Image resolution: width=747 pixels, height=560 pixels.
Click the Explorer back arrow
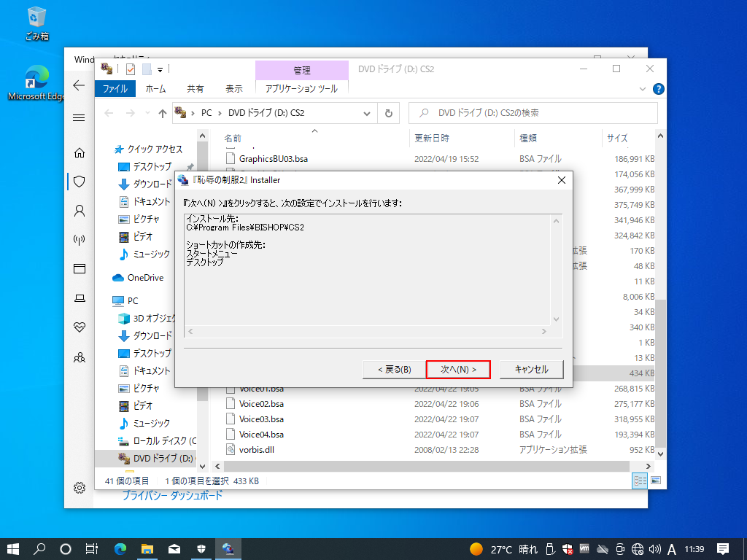click(x=109, y=113)
